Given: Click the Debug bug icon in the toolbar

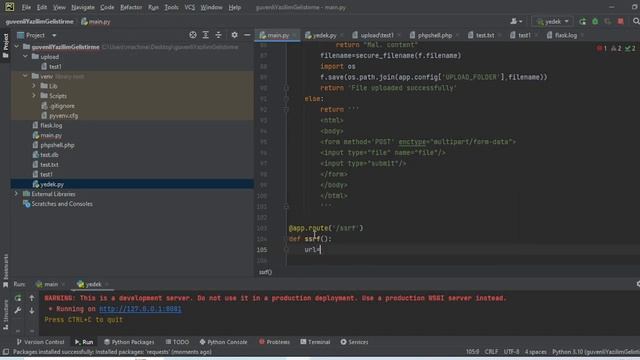Looking at the screenshot, I should point(595,21).
